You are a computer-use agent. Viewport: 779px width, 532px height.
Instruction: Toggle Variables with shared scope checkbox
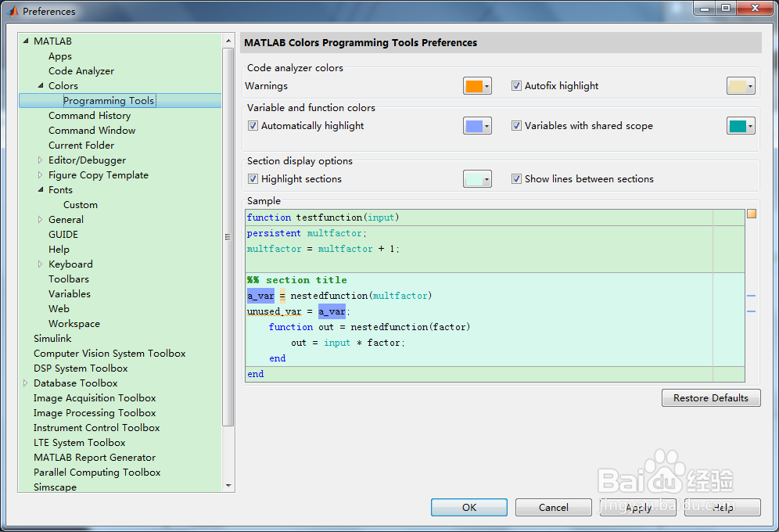[516, 126]
